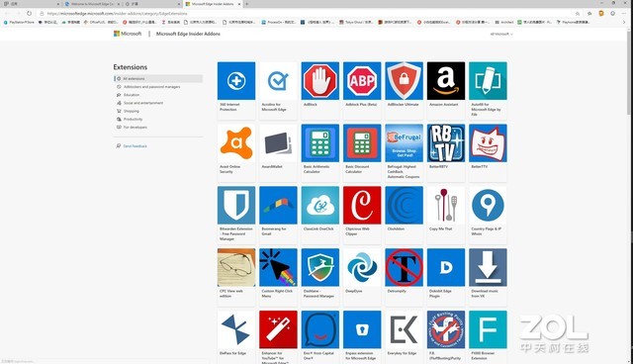
Task: Open the teal F browser extension
Action: [488, 337]
